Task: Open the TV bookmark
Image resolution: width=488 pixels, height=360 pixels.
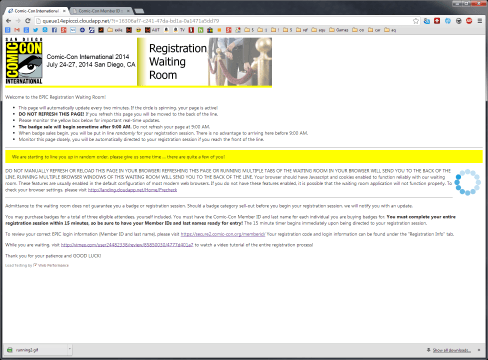Action: click(x=179, y=30)
